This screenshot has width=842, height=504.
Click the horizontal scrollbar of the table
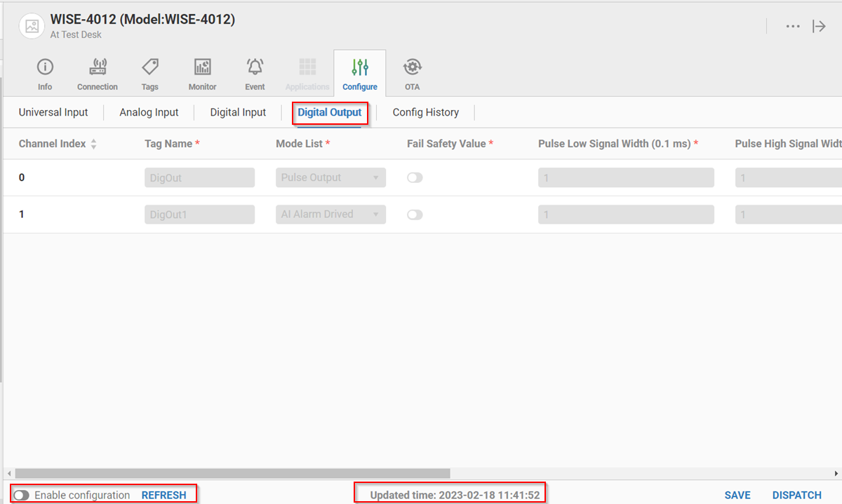tap(232, 473)
